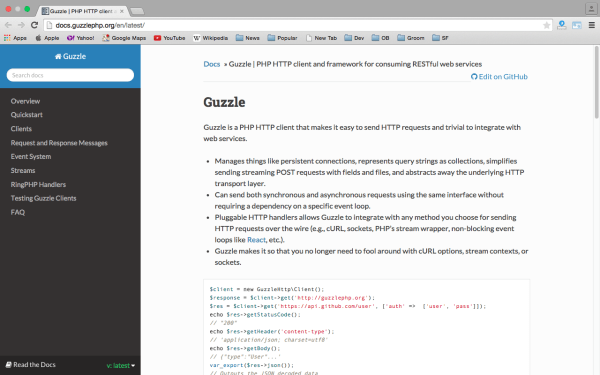Image resolution: width=600 pixels, height=375 pixels.
Task: Close the Guzzle browser tab
Action: [122, 11]
